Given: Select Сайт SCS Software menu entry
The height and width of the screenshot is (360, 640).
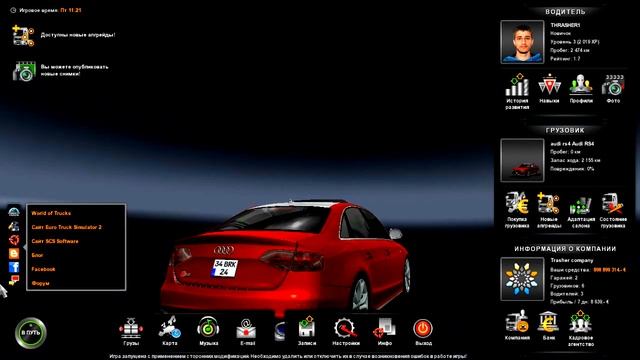Looking at the screenshot, I should pos(55,241).
